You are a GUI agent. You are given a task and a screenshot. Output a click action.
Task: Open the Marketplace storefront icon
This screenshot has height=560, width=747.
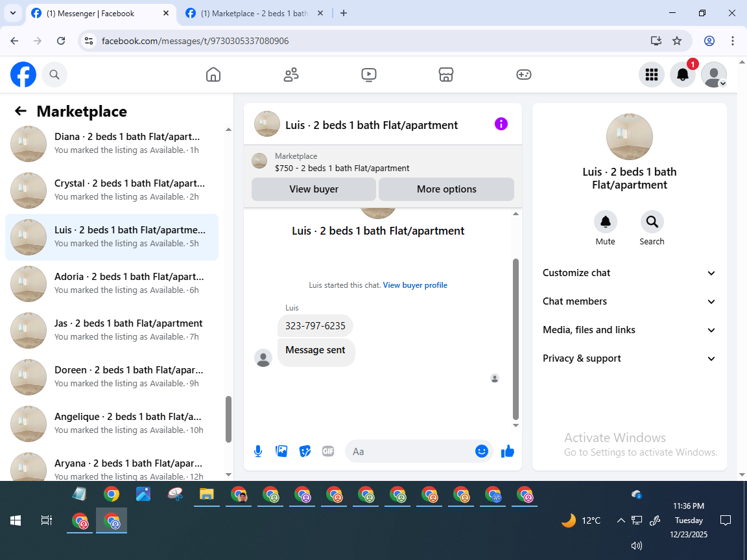(446, 75)
